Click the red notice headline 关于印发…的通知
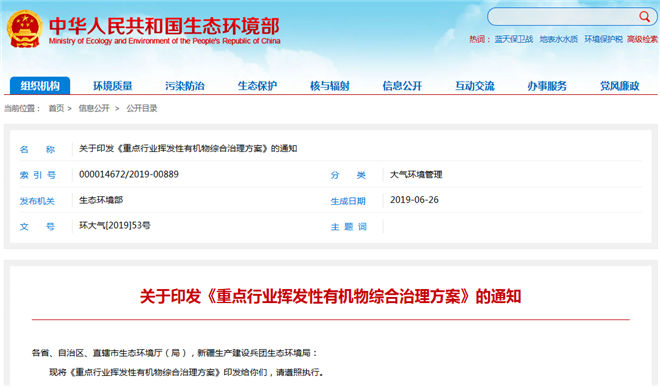This screenshot has height=386, width=660. [330, 296]
